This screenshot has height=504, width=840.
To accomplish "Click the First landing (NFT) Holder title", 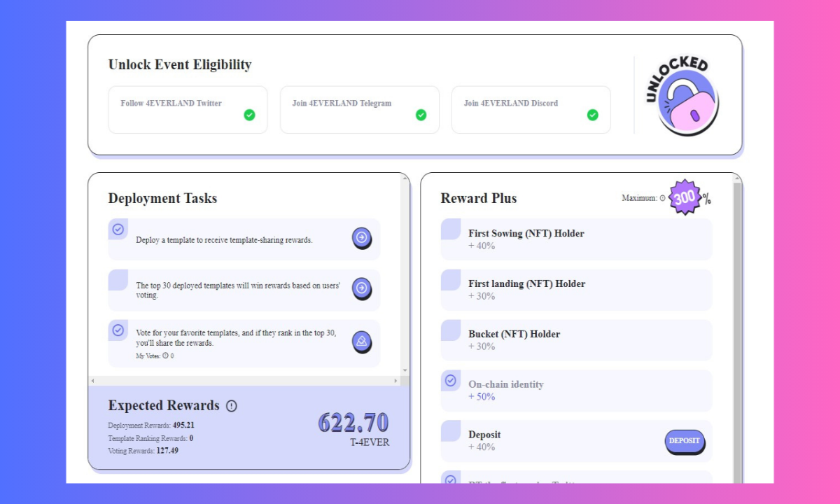I will [x=527, y=283].
